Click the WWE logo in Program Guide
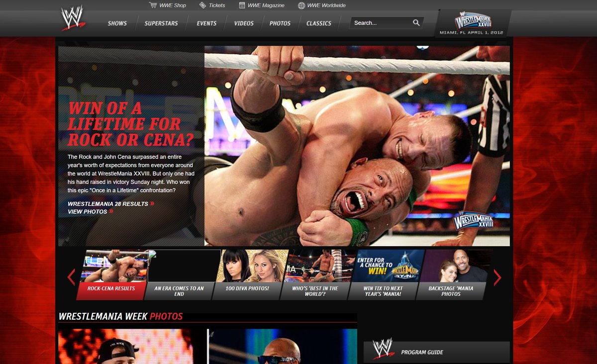This screenshot has width=597, height=364. 383,349
